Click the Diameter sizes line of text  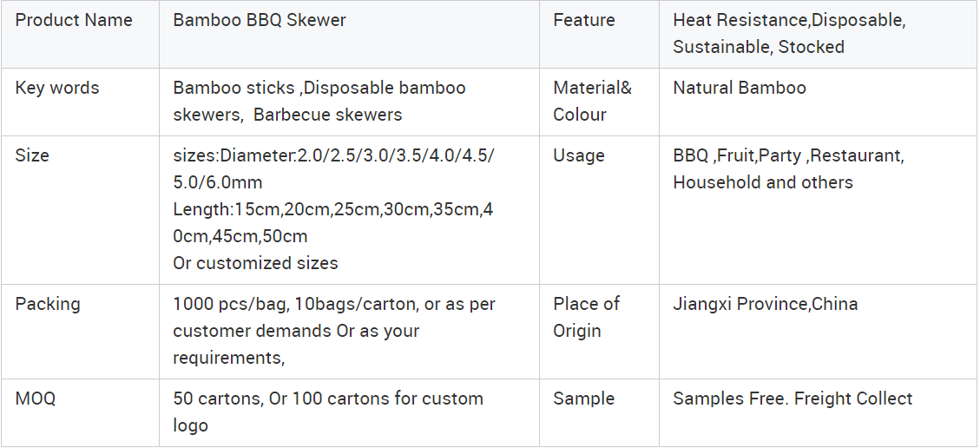click(x=333, y=168)
